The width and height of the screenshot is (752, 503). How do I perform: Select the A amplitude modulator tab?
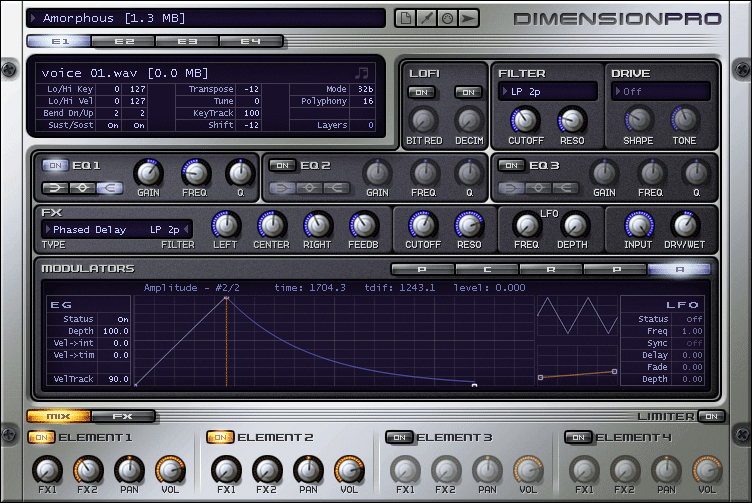[679, 269]
